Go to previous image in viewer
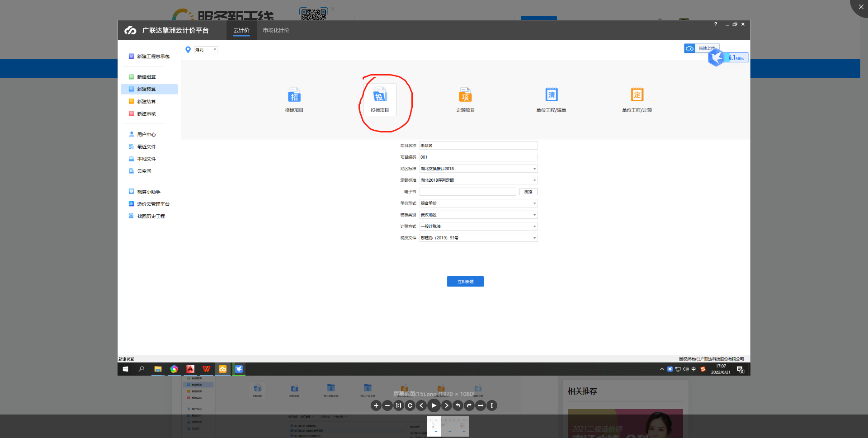Viewport: 868px width, 438px height. tap(421, 405)
